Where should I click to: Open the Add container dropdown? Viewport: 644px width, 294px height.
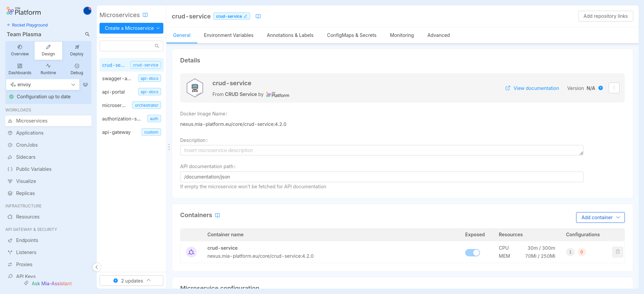point(600,217)
